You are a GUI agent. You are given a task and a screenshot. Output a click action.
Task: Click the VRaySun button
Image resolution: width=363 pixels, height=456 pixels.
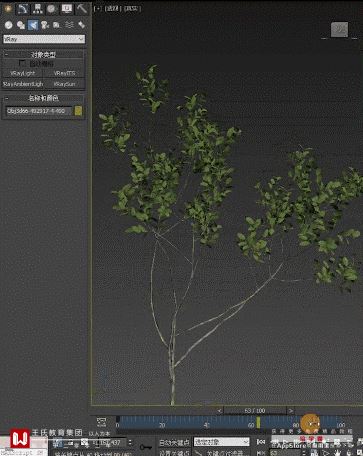pyautogui.click(x=64, y=84)
